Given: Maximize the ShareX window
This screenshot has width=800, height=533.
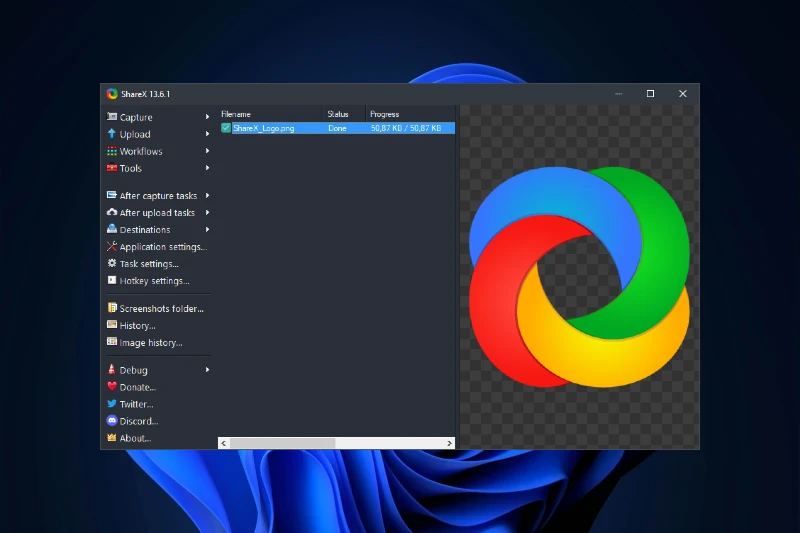Looking at the screenshot, I should (650, 93).
